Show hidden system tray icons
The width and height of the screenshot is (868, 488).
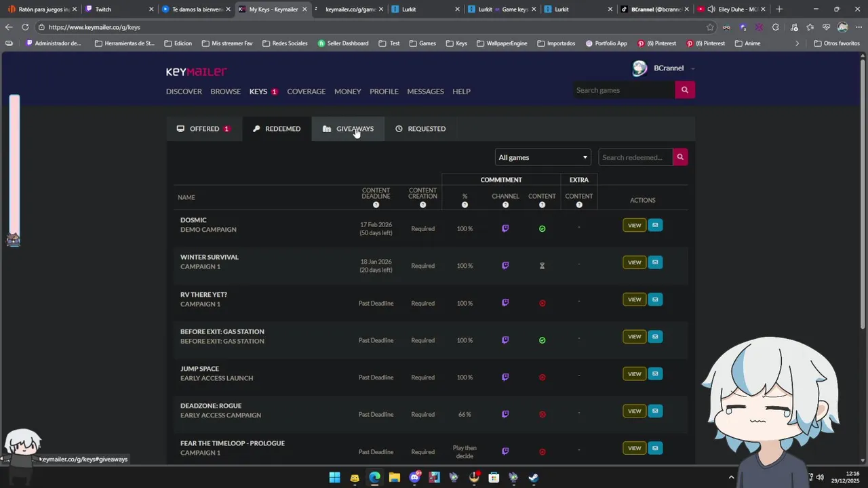[x=731, y=477]
